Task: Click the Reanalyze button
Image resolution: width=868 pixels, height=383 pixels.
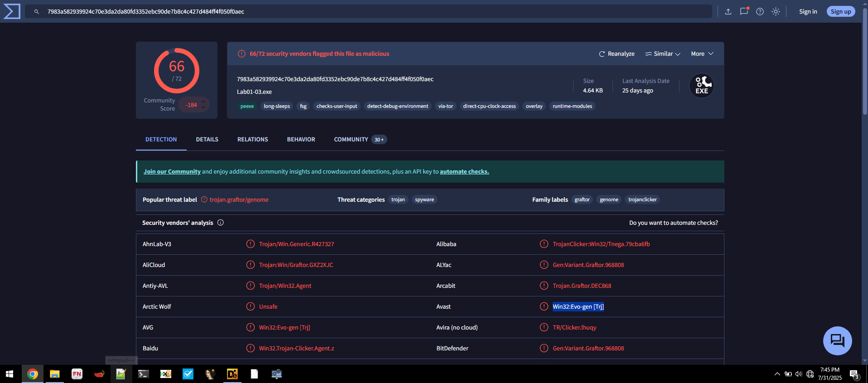Action: pyautogui.click(x=617, y=54)
